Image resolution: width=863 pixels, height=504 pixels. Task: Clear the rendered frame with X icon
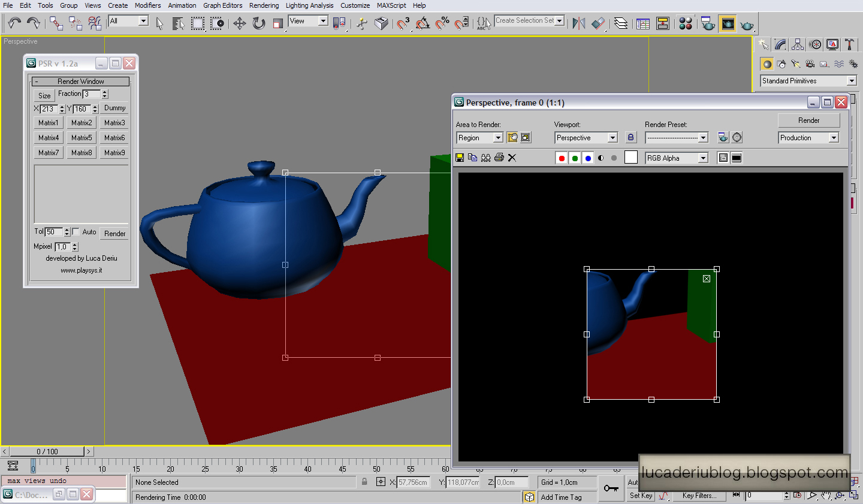click(x=512, y=158)
